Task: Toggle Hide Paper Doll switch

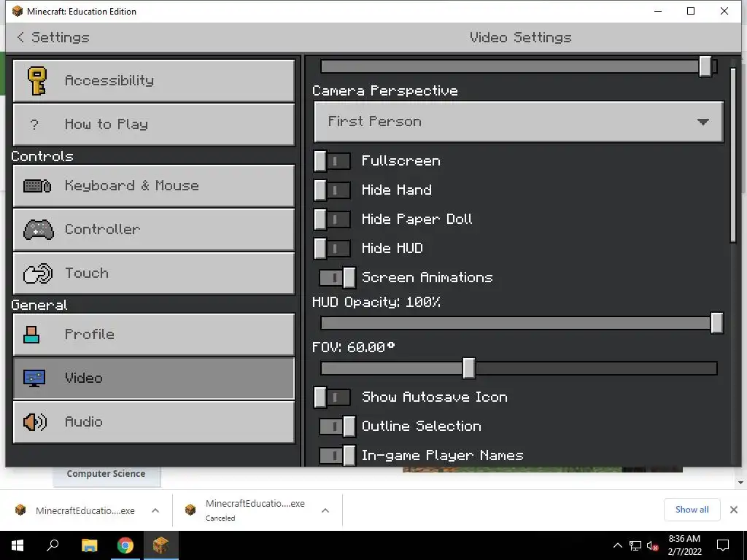Action: [x=332, y=219]
